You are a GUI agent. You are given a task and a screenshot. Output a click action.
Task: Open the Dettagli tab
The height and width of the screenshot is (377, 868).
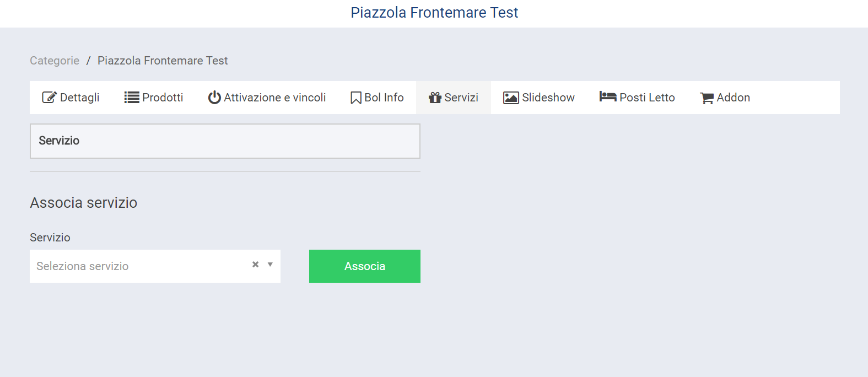click(x=80, y=98)
